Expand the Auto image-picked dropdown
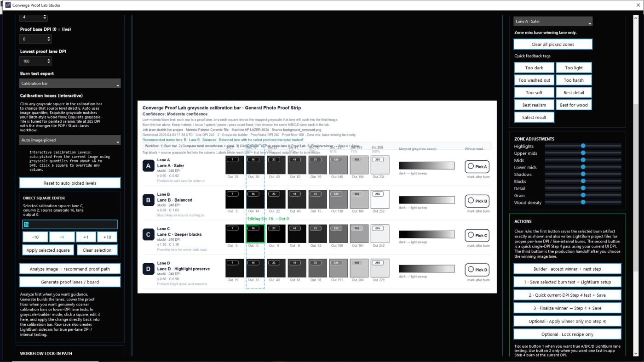 tap(70, 140)
